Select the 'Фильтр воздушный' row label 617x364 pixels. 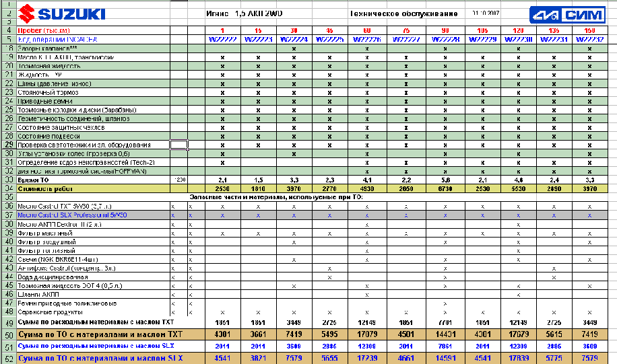[x=93, y=242]
